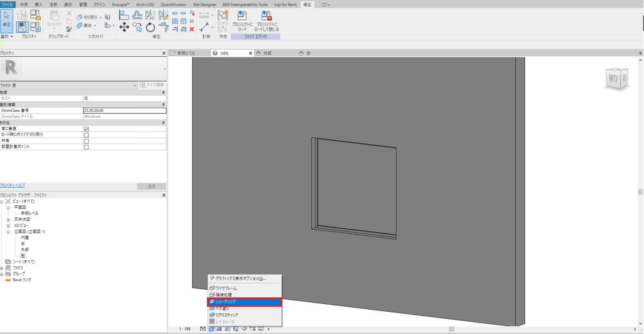Click the visual style icon in view bar
The height and width of the screenshot is (334, 644).
[212, 329]
